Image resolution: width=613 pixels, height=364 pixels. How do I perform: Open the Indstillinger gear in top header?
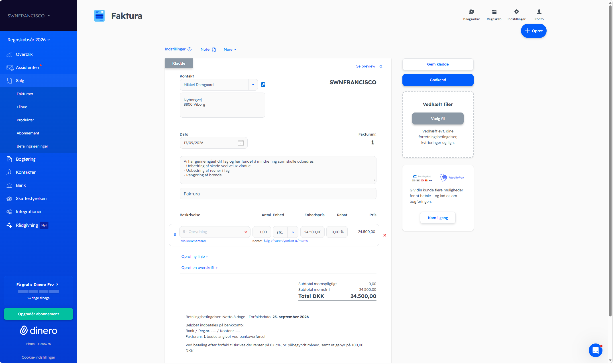point(516,12)
